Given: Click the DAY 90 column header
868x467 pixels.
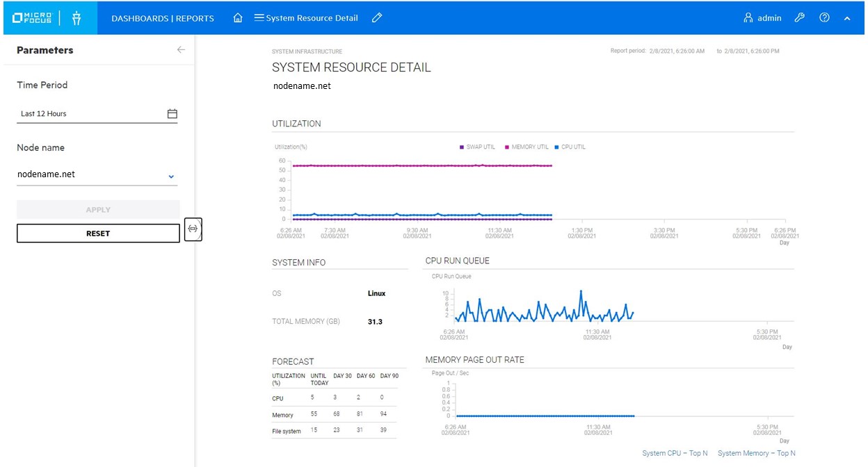Looking at the screenshot, I should [x=390, y=376].
